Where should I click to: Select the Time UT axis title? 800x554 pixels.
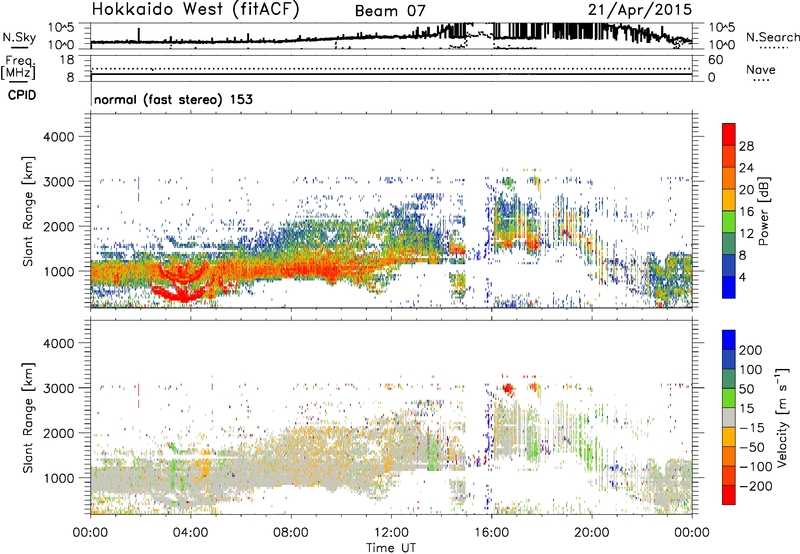coord(391,547)
